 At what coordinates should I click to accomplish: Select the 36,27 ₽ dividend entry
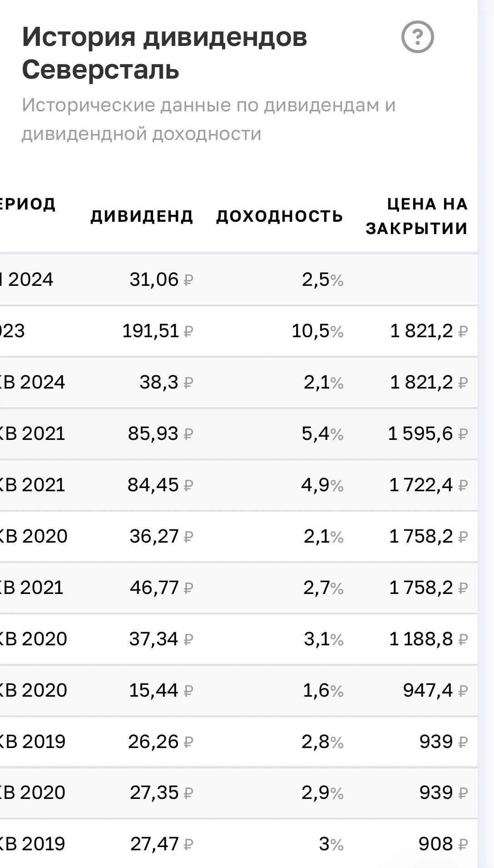click(x=162, y=536)
